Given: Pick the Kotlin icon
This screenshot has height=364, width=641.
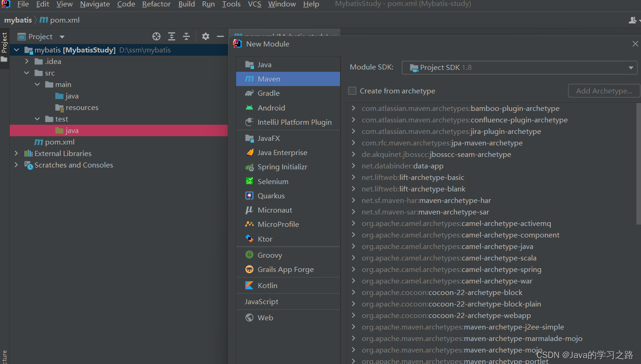Looking at the screenshot, I should (x=249, y=285).
